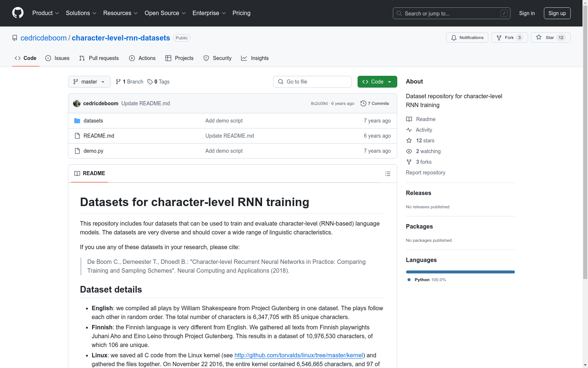Open the README outline icon

388,174
